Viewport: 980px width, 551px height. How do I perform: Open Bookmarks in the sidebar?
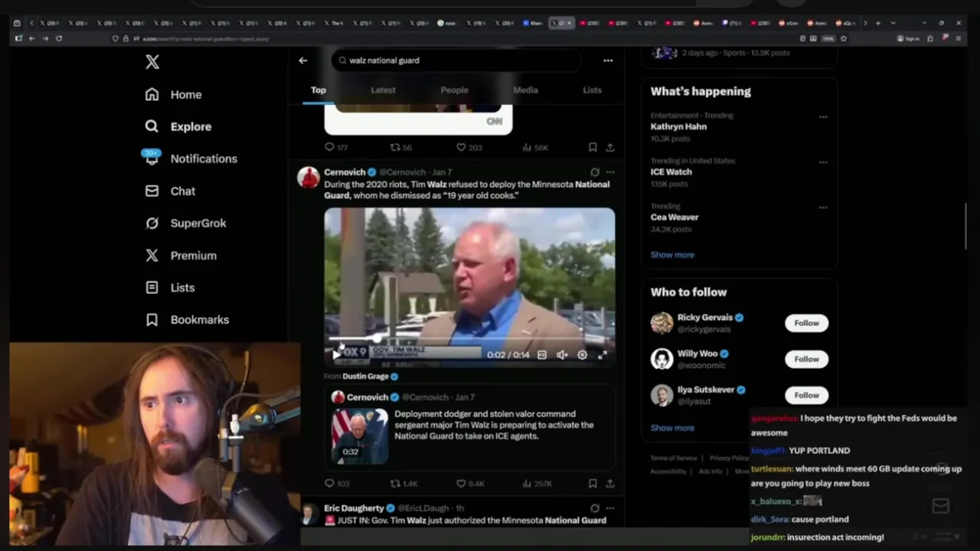pyautogui.click(x=188, y=320)
